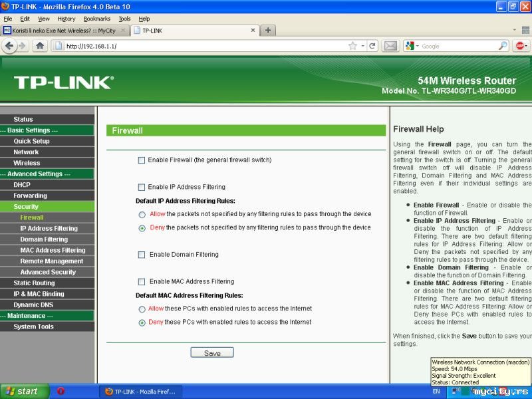The image size is (532, 399).
Task: Click the Opera icon in taskbar
Action: [61, 391]
